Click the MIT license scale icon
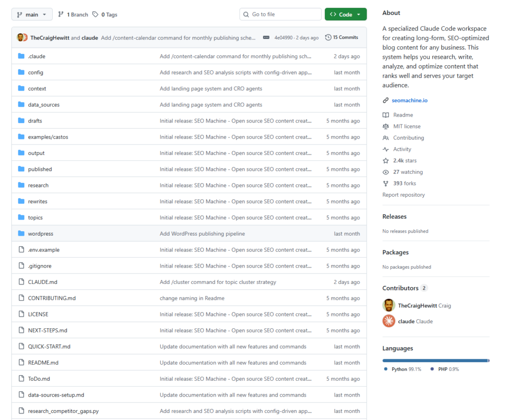This screenshot has width=510, height=420. 385,127
